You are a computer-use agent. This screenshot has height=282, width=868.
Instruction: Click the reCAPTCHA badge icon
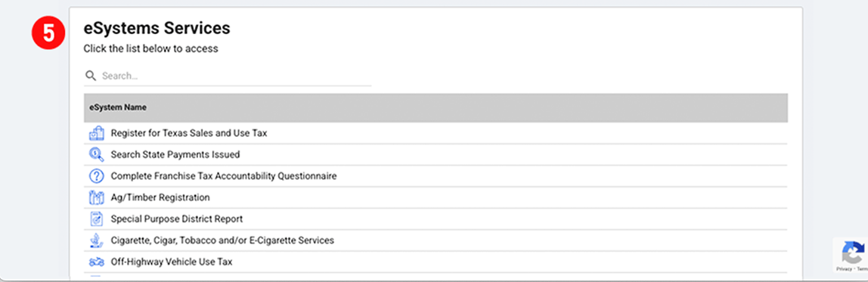point(854,253)
